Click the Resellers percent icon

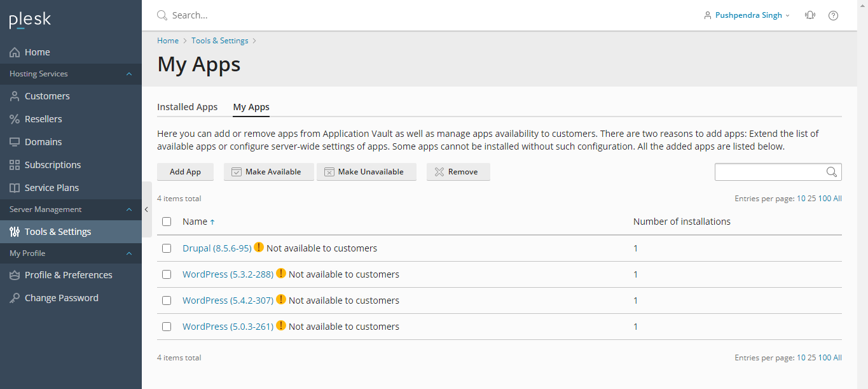click(x=15, y=119)
